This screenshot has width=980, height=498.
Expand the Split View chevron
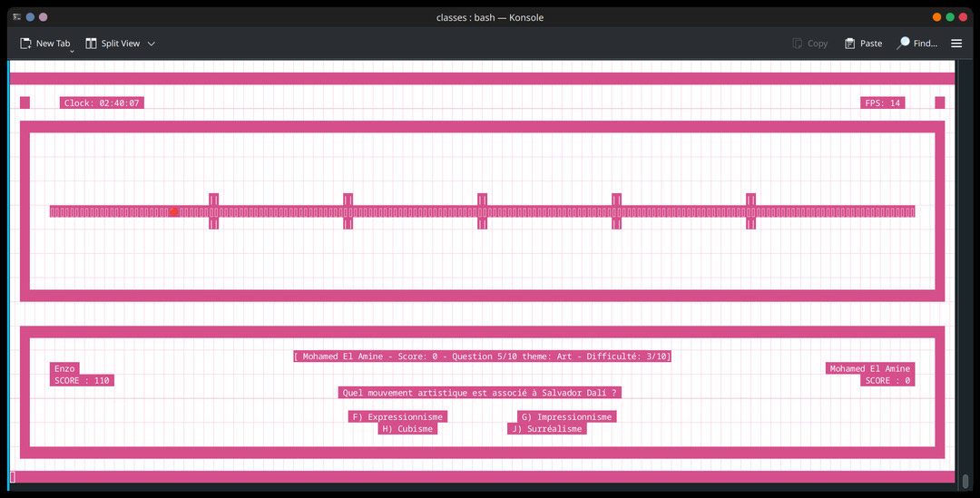[x=152, y=44]
